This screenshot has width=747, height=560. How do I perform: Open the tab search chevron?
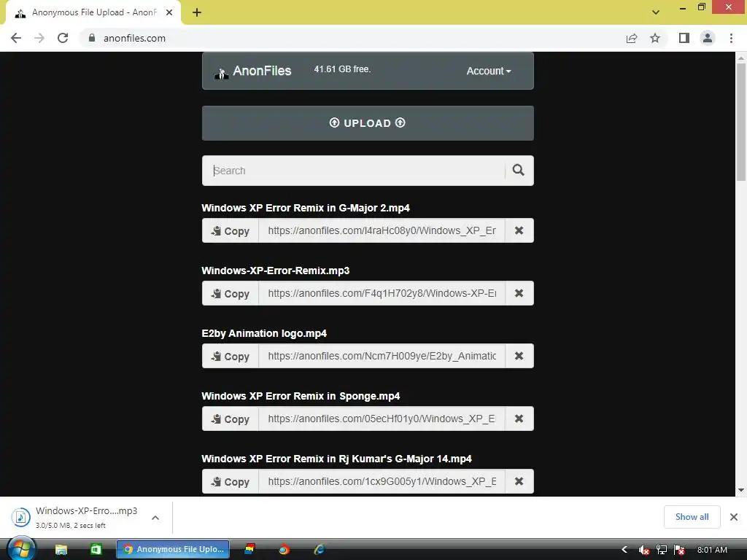point(656,12)
